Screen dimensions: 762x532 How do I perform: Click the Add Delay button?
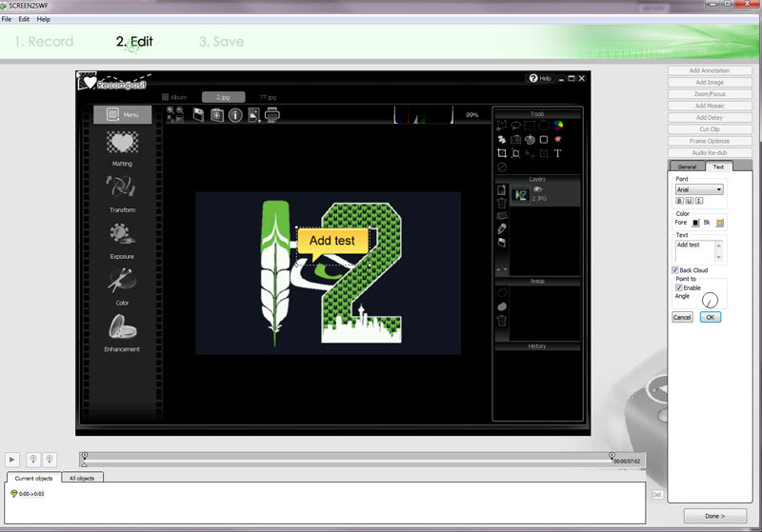tap(710, 117)
